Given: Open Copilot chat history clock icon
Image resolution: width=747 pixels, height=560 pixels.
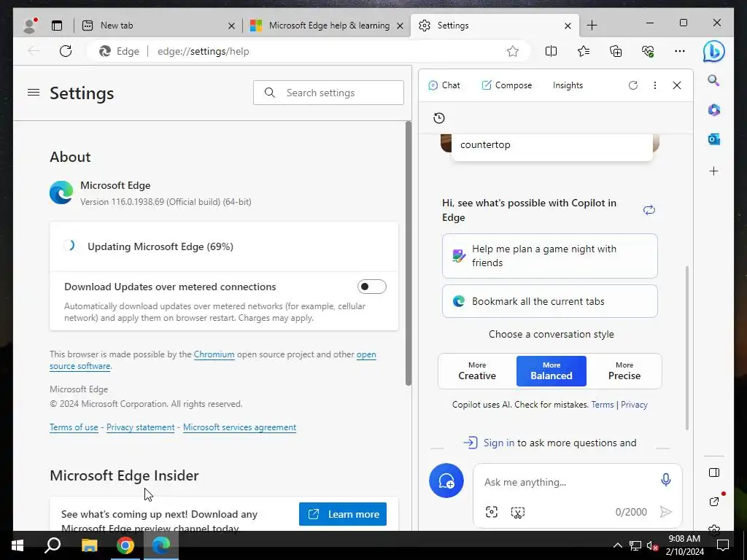Looking at the screenshot, I should point(439,118).
